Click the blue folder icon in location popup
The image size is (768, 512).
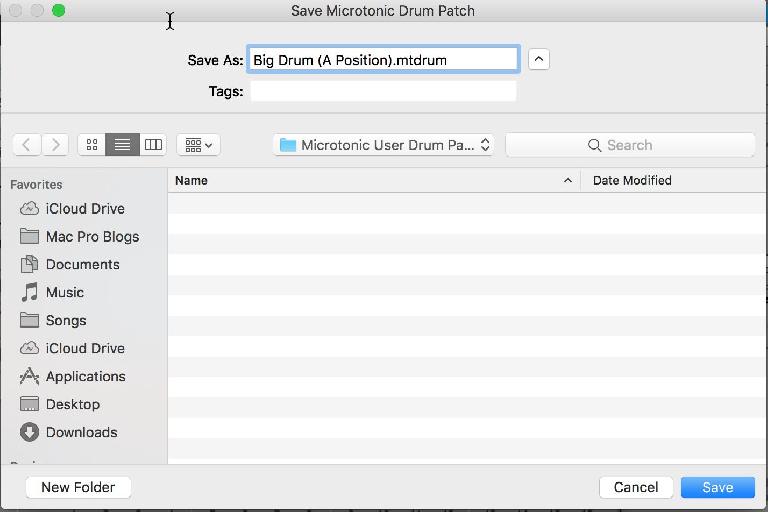point(288,145)
